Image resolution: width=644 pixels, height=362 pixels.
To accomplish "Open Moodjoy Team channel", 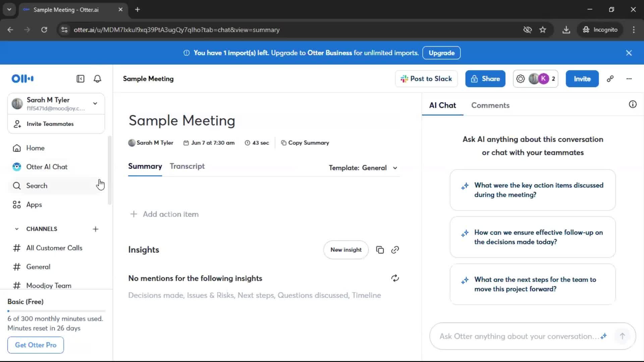I will pyautogui.click(x=56, y=285).
